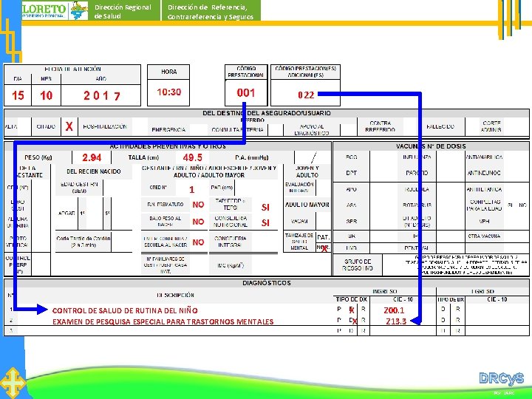Screen dimensions: 532x399
Task: Click the egreso CIE-10 field of row 1
Action: tap(497, 309)
